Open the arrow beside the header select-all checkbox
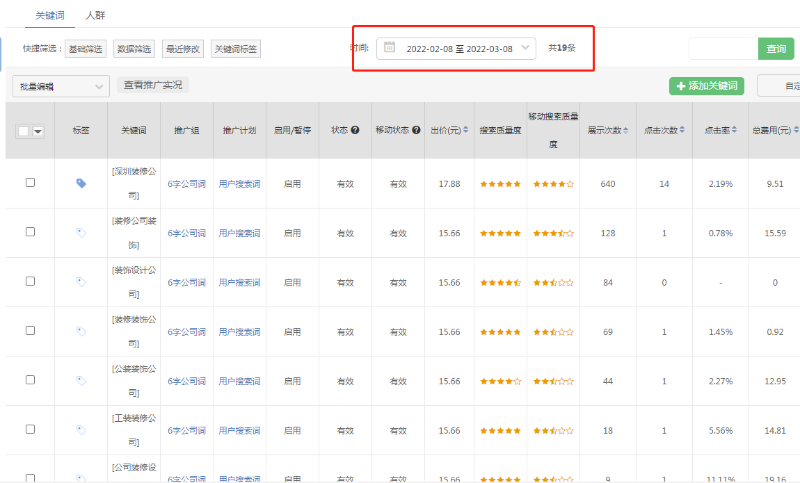Screen dimensions: 800x483 tap(38, 131)
